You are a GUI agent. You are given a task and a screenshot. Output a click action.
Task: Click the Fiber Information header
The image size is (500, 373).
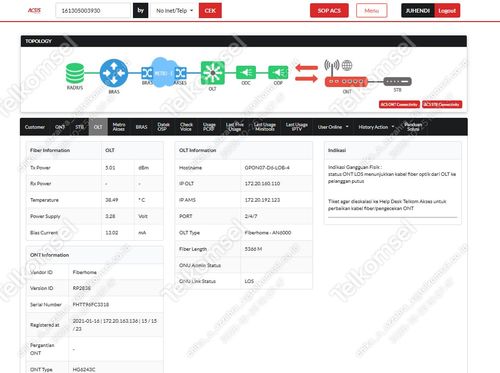[x=50, y=150]
